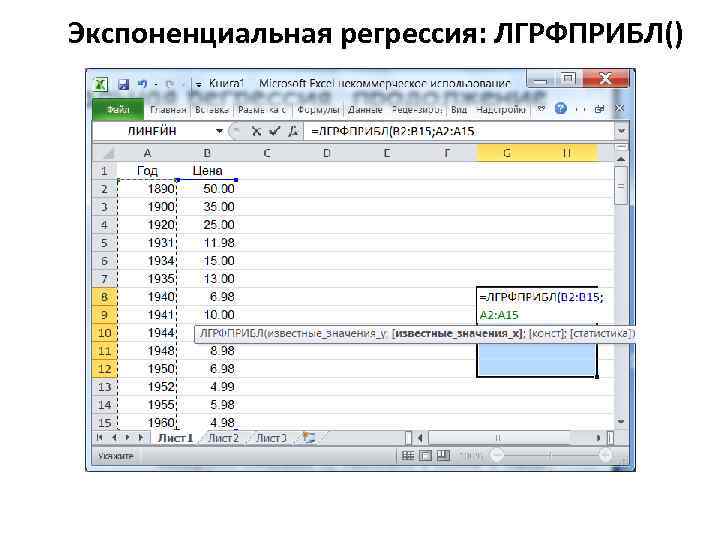Minimize the ribbon with the caret icon
720x540 pixels.
541,109
